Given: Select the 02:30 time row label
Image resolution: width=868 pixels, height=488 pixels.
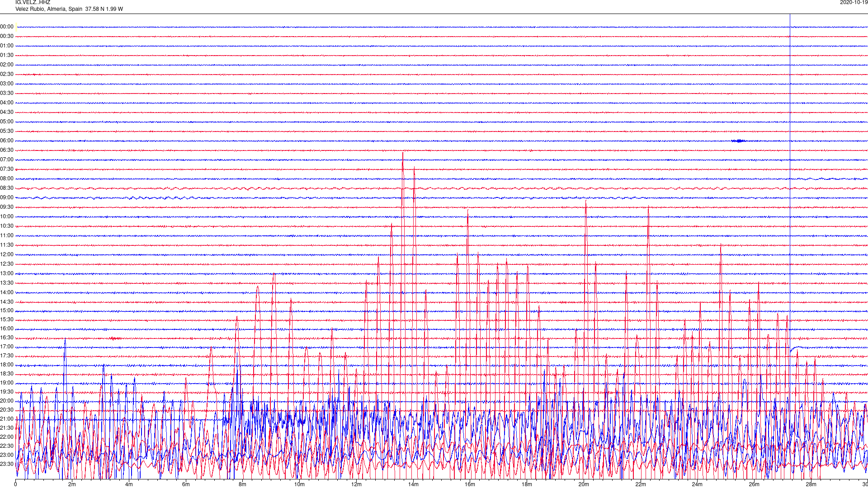Looking at the screenshot, I should tap(7, 74).
